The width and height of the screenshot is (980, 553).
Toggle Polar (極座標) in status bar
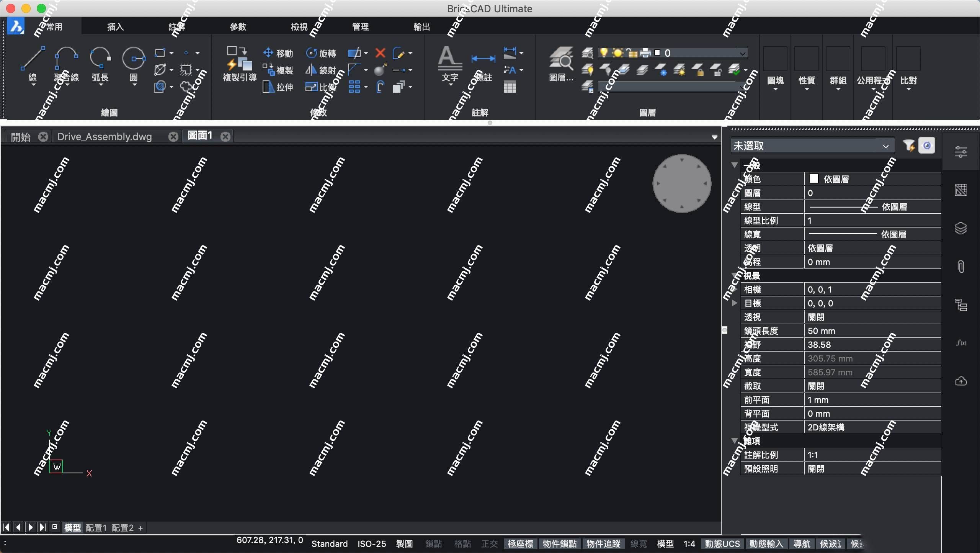coord(521,544)
